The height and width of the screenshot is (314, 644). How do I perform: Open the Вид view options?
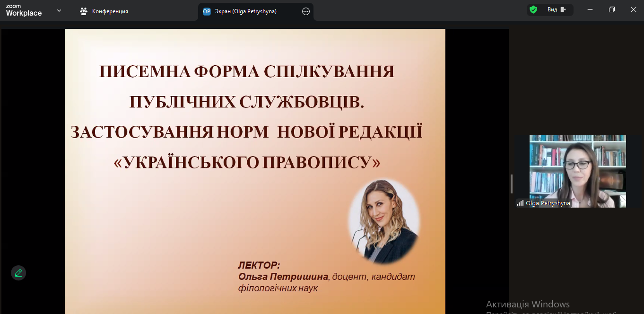[x=557, y=9]
